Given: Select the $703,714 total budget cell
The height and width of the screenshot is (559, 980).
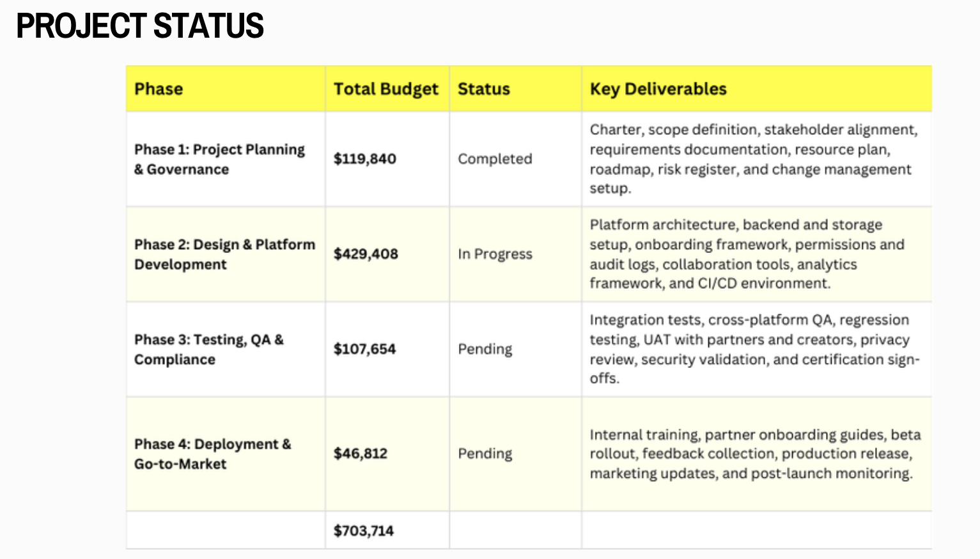Looking at the screenshot, I should pos(364,531).
